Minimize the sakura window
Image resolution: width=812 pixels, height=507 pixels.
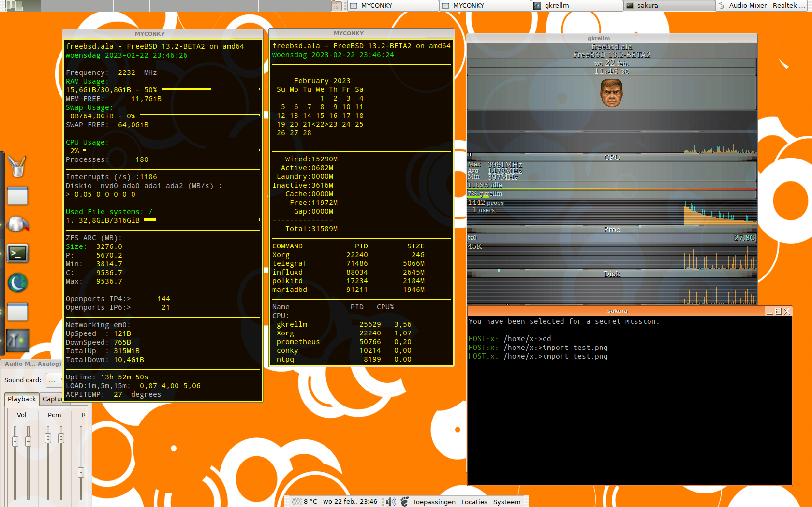769,311
